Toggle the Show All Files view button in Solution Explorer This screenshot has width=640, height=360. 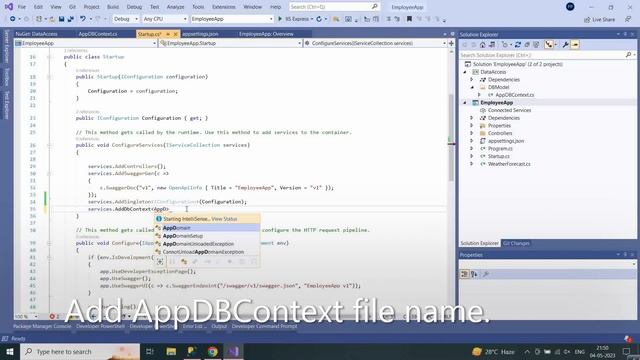pyautogui.click(x=536, y=45)
